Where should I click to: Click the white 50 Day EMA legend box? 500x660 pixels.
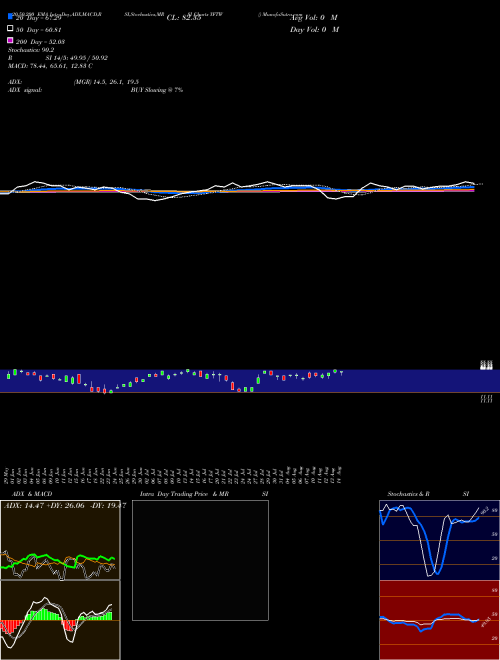coord(11,28)
